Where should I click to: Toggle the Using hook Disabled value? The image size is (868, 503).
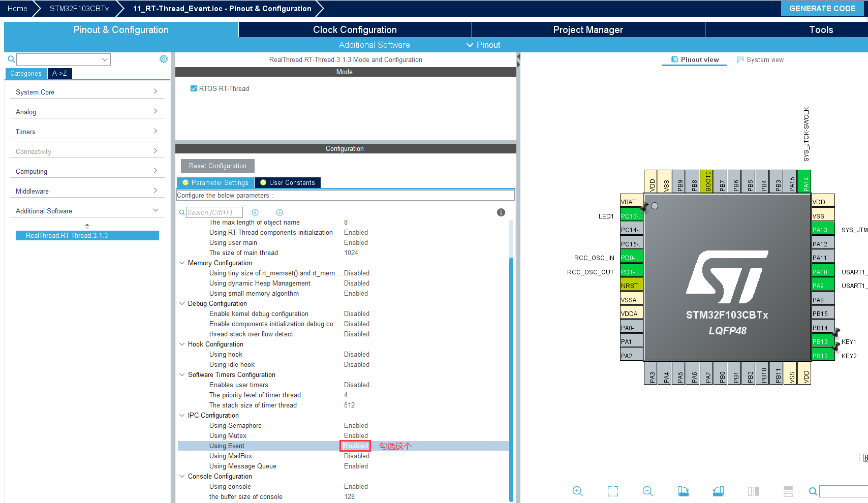357,354
